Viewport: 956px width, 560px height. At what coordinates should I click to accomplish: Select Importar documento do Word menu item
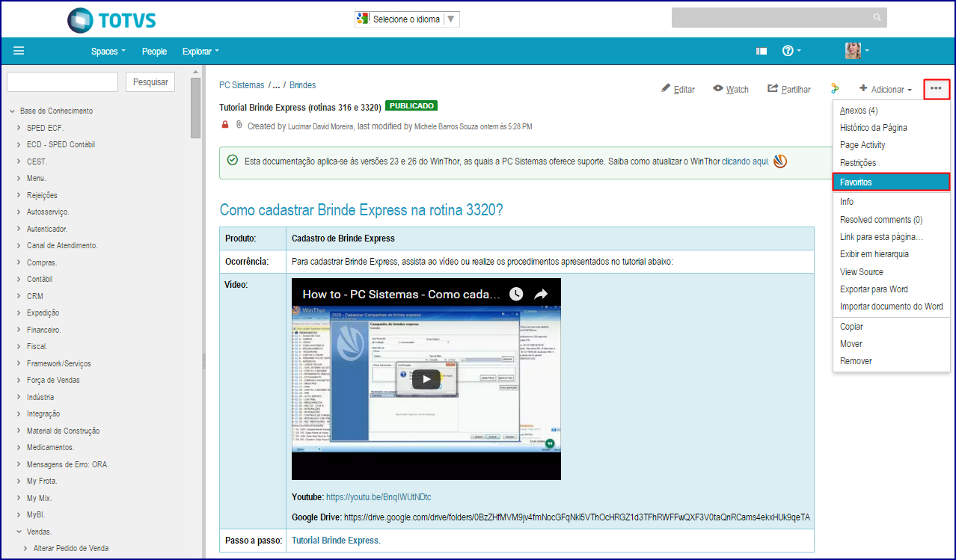coord(891,307)
